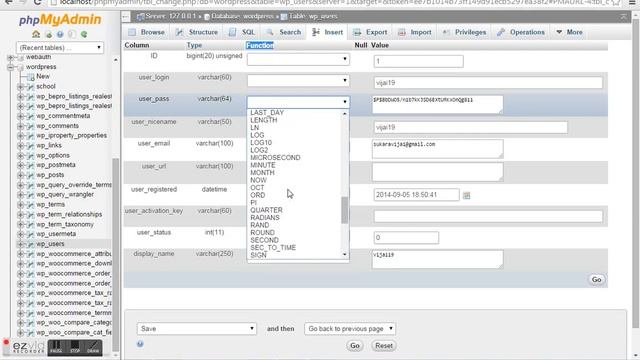Click table icon beside wp_terms
Image resolution: width=640 pixels, height=360 pixels.
[31, 204]
